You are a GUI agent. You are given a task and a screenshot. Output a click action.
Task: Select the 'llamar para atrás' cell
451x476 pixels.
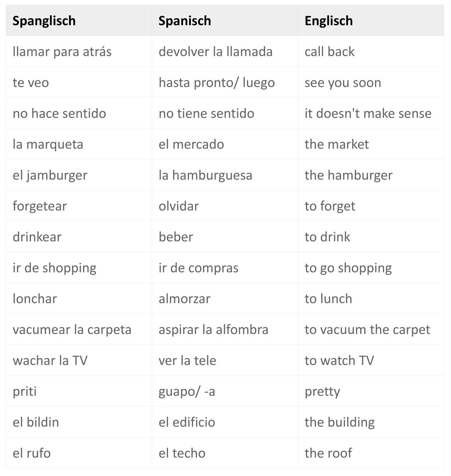62,52
